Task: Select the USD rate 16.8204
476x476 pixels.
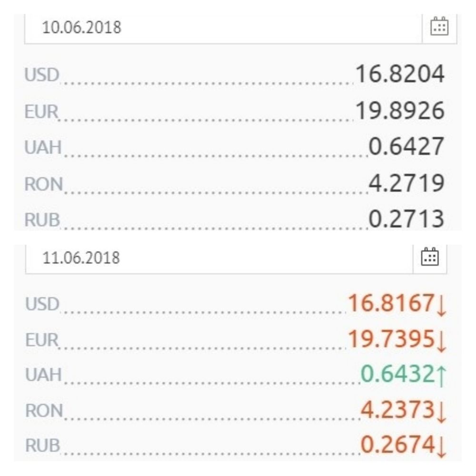Action: point(400,74)
